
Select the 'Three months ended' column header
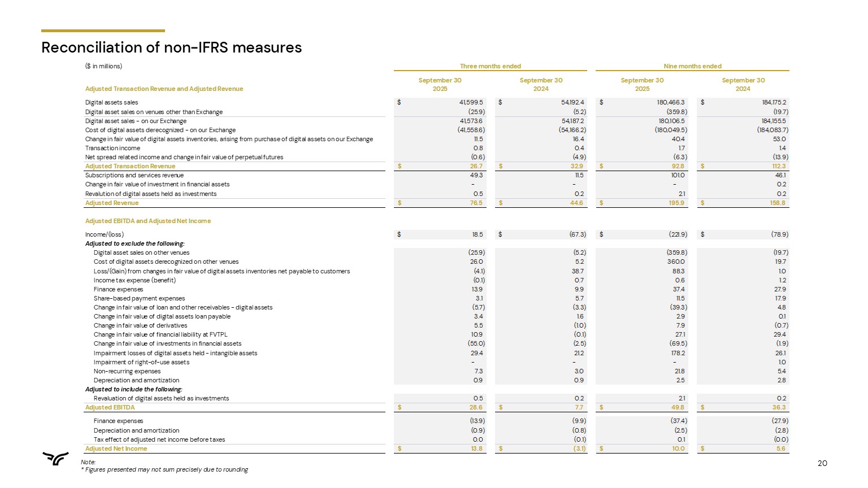[x=490, y=66]
